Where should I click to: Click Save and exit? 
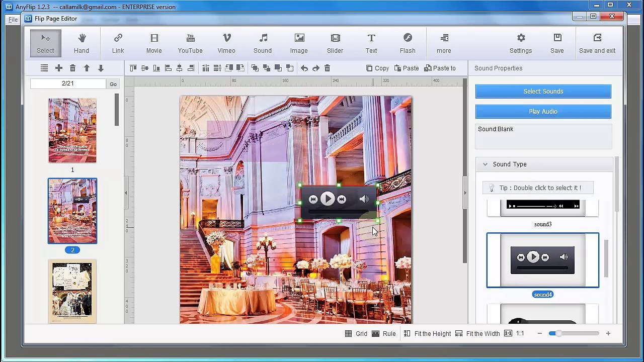pyautogui.click(x=597, y=43)
